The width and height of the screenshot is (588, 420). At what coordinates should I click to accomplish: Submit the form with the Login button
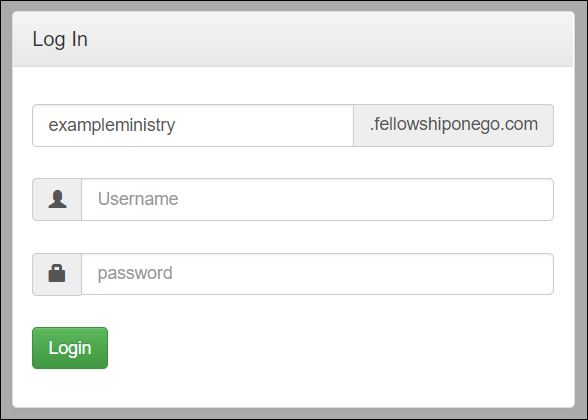(70, 348)
